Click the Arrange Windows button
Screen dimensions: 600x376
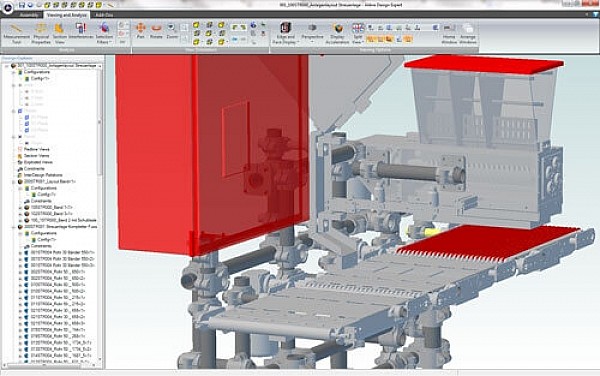pos(467,33)
